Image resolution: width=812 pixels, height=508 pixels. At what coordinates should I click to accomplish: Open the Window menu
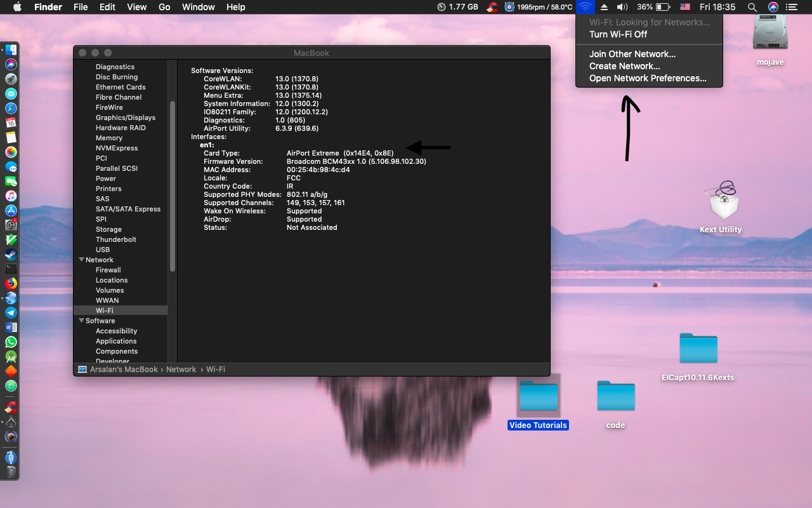198,7
